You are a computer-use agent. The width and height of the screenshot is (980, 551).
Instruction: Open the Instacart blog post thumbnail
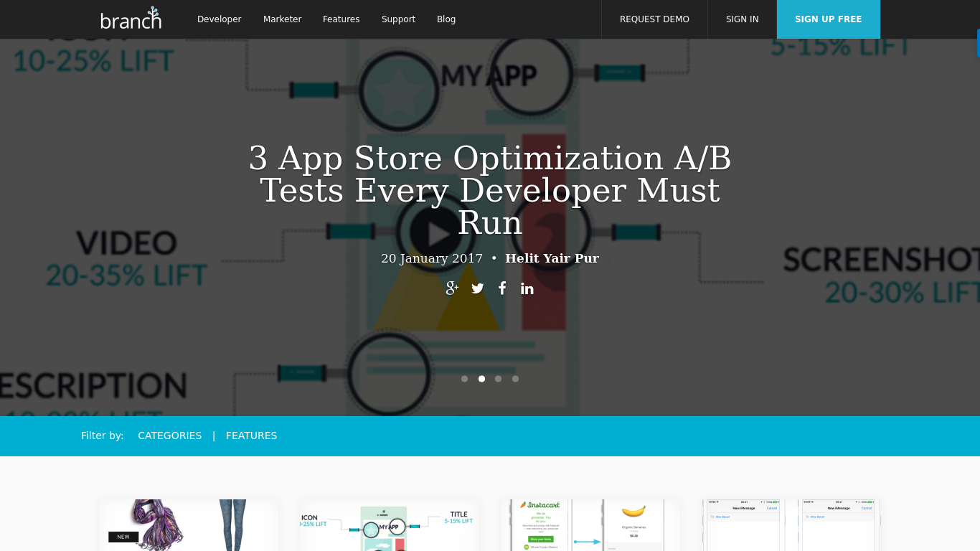(590, 525)
